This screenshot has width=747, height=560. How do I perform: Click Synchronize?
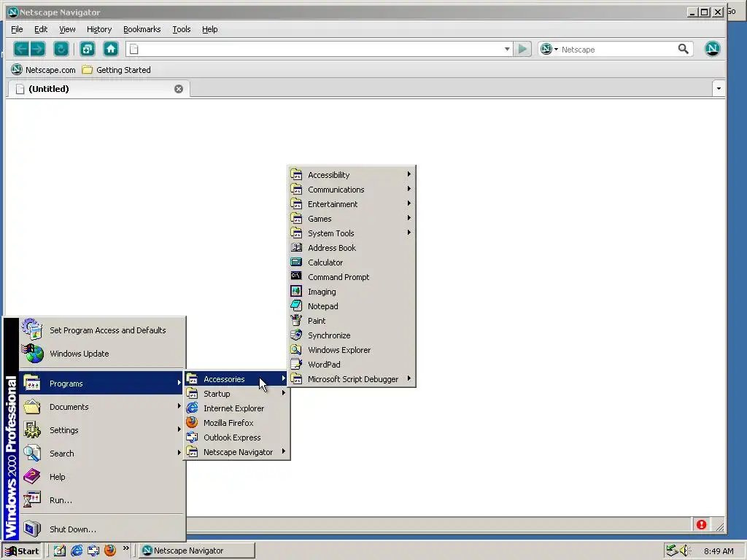pyautogui.click(x=352, y=335)
